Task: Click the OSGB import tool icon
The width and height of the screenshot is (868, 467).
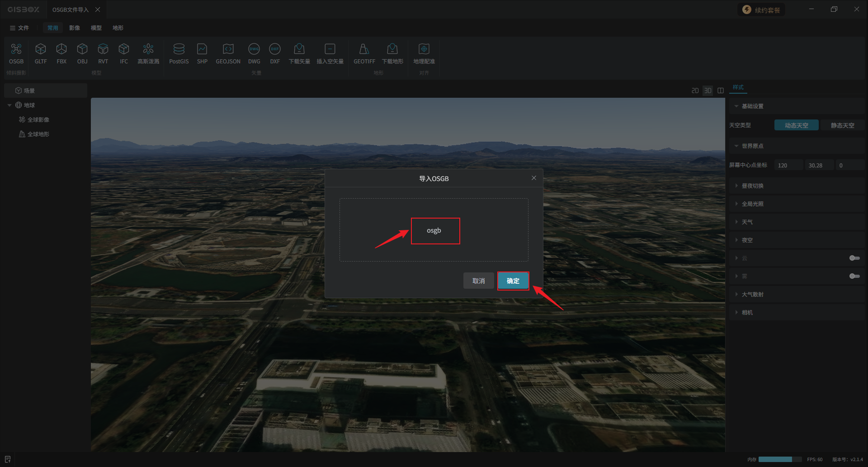Action: pos(16,49)
